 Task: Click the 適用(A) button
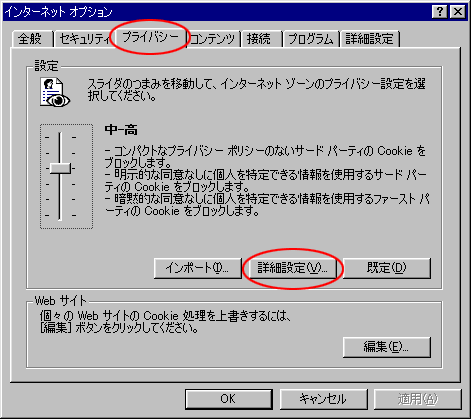pos(418,399)
